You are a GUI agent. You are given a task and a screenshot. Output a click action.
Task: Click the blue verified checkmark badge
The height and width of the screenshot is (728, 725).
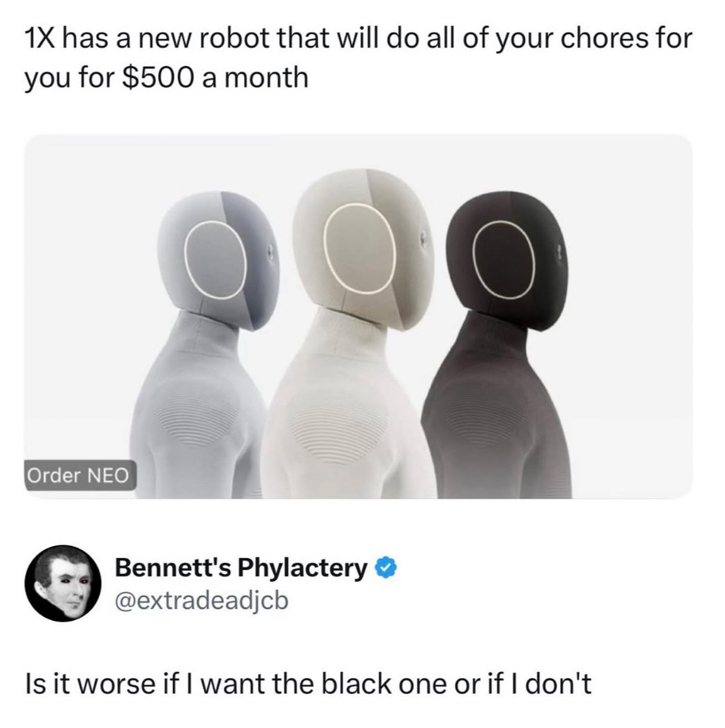click(386, 568)
